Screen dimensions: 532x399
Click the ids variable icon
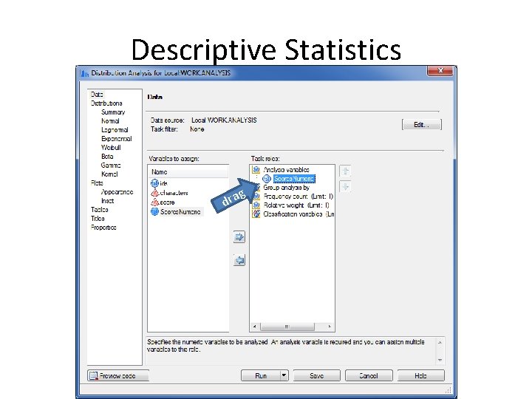point(154,183)
